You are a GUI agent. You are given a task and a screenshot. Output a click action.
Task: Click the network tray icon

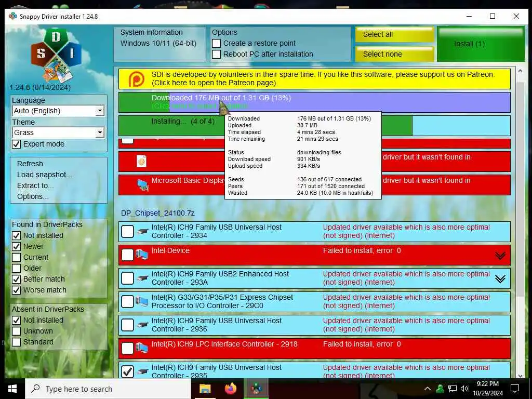[x=453, y=389]
